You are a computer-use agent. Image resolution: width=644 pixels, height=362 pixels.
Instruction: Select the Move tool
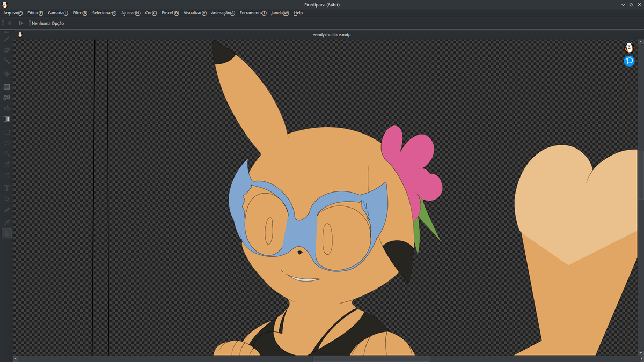coord(6,73)
